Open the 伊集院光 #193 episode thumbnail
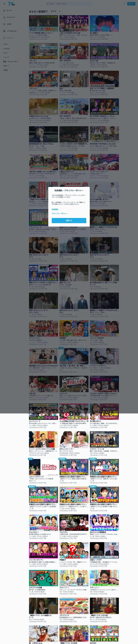The width and height of the screenshot is (138, 644). [x=74, y=467]
